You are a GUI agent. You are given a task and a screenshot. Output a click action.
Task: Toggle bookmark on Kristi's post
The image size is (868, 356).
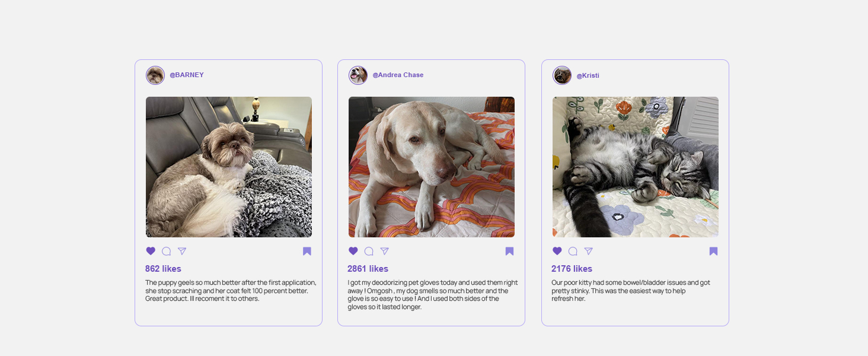pyautogui.click(x=713, y=251)
